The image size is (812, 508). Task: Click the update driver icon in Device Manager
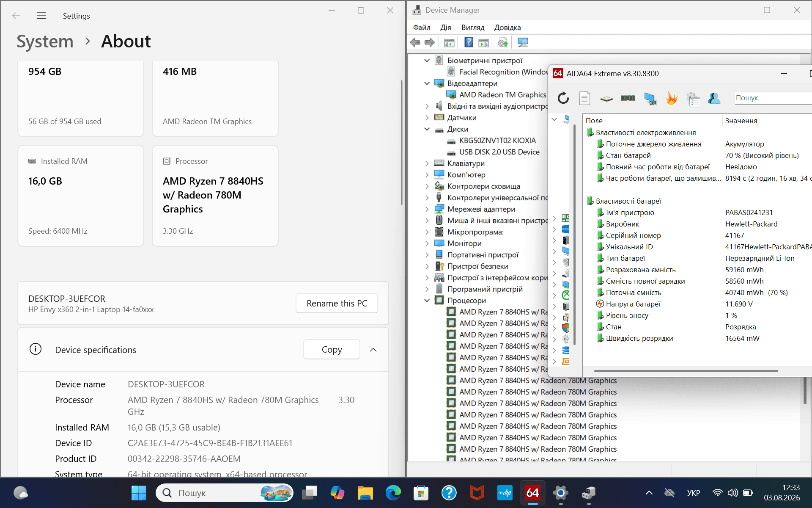pos(503,42)
